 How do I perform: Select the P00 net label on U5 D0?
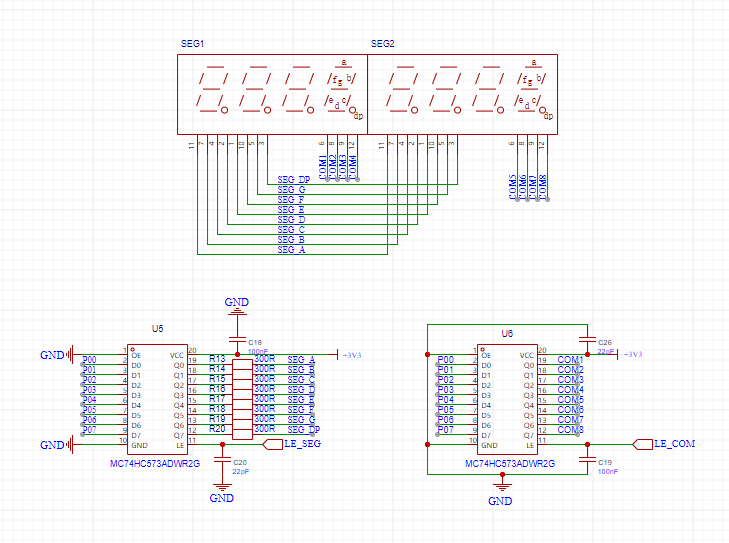click(x=89, y=360)
